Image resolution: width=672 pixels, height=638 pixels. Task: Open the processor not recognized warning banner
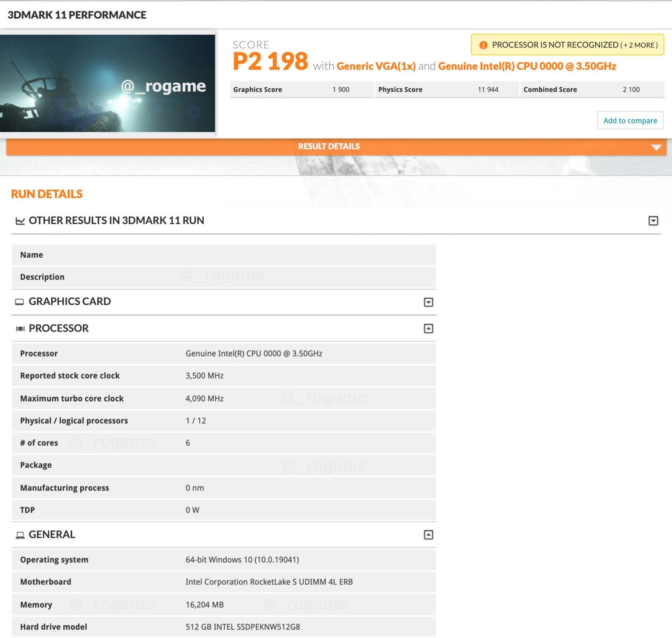click(567, 45)
